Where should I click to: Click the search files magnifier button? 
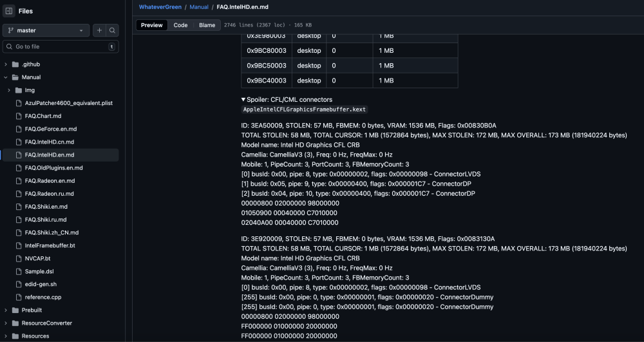coord(112,30)
